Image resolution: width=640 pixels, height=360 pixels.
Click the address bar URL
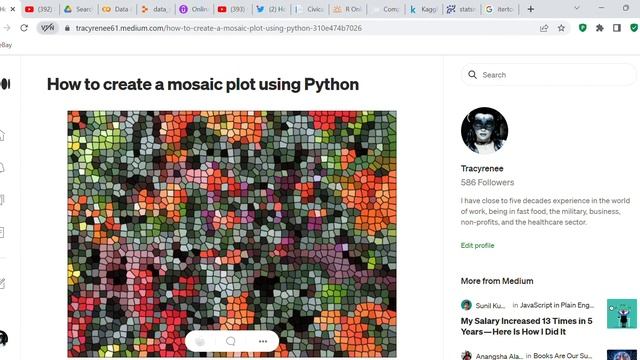(x=219, y=28)
